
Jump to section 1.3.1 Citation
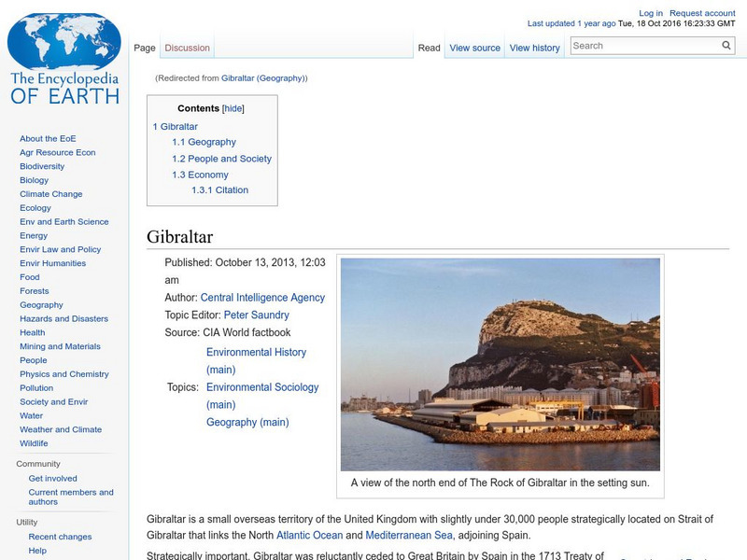tap(219, 190)
